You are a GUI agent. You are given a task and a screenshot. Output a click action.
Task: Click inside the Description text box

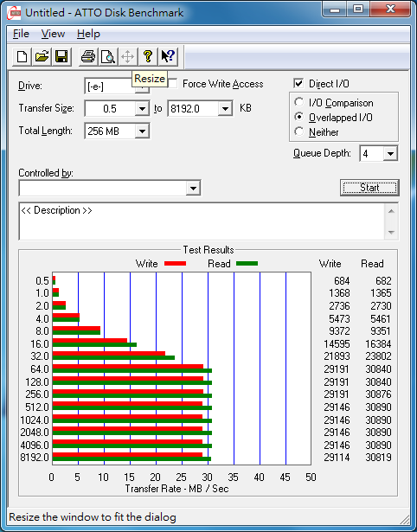pyautogui.click(x=202, y=221)
